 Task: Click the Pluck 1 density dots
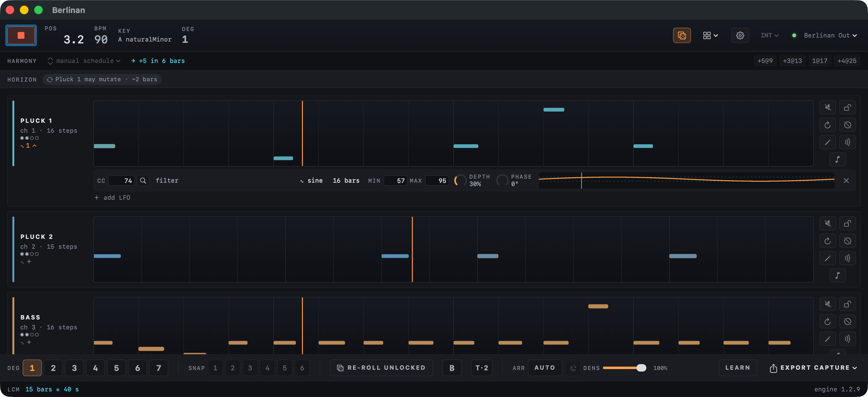[29, 138]
